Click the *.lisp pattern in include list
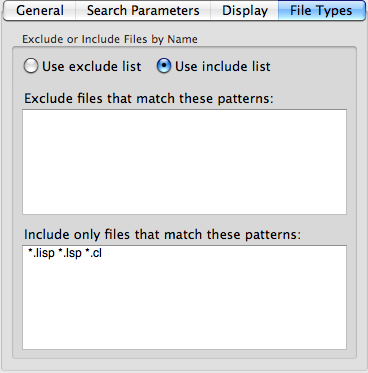 click(41, 253)
